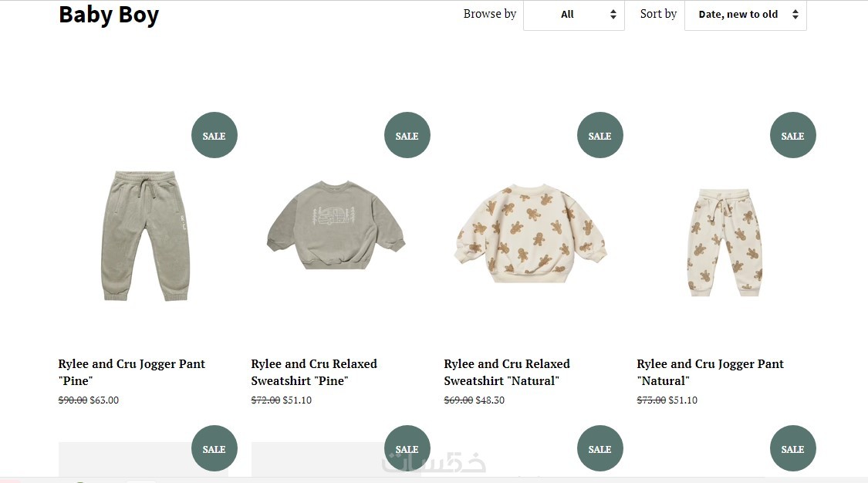
Task: Open the Browse by dropdown
Action: click(573, 15)
